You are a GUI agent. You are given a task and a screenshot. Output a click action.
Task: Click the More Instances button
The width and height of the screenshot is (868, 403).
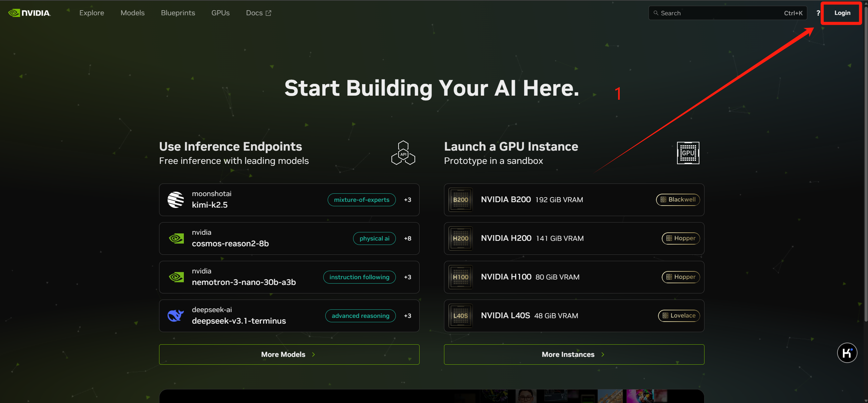tap(574, 354)
